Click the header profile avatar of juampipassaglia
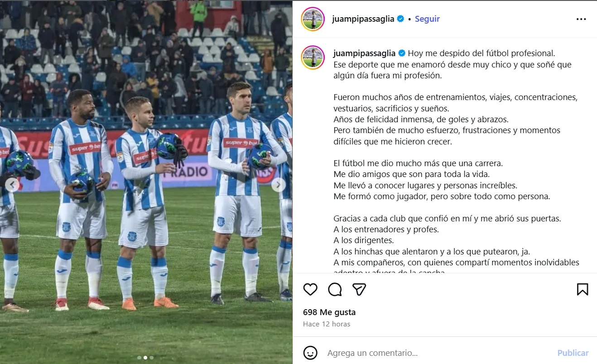This screenshot has width=597, height=364. [313, 19]
